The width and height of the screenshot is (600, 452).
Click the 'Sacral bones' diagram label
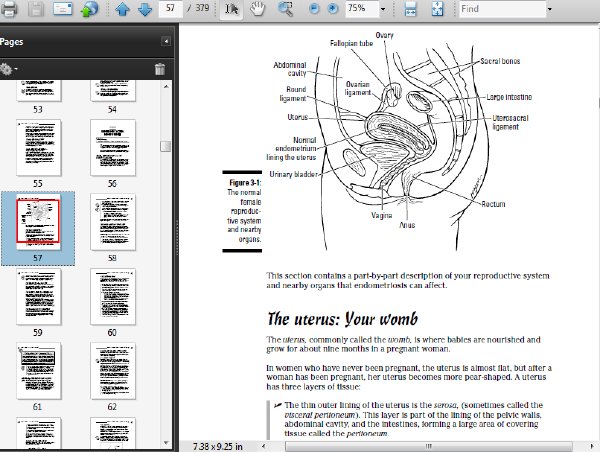(500, 61)
